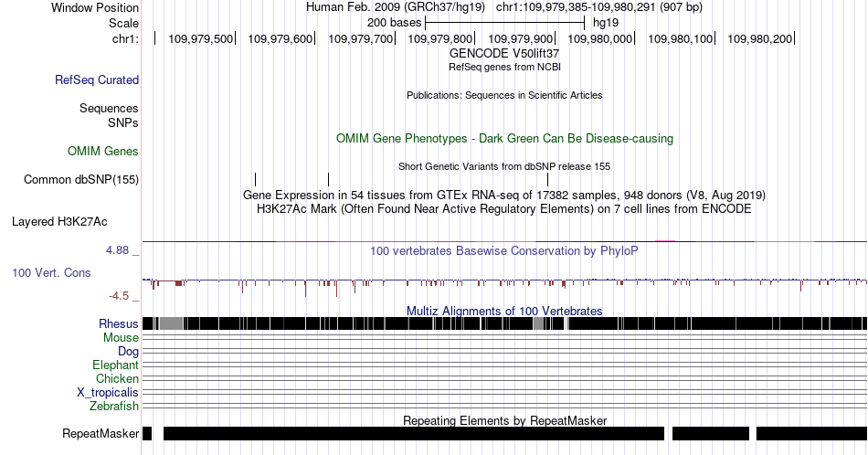Click the Layered H3K27Ac track label
The image size is (868, 455).
tap(59, 222)
